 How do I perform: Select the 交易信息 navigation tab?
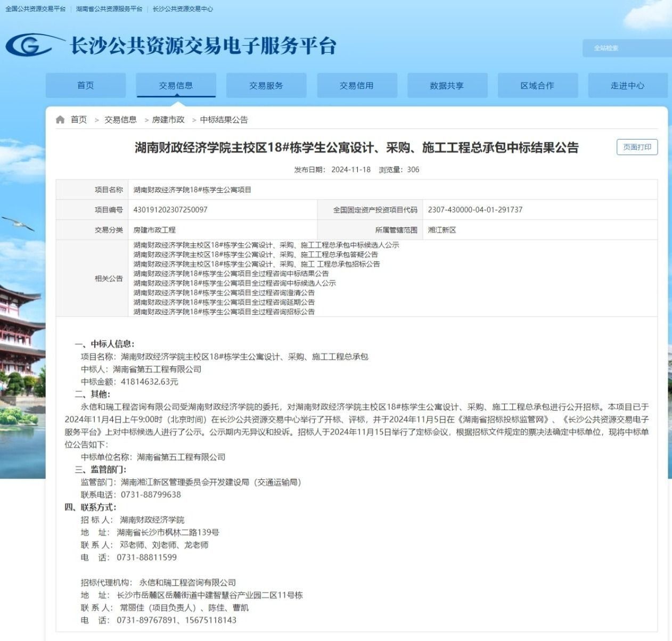(176, 86)
